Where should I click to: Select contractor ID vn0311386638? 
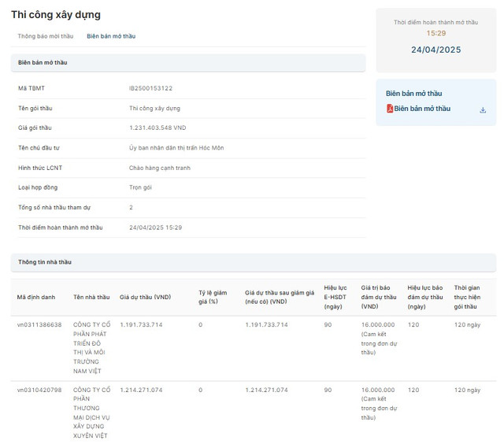(x=39, y=324)
